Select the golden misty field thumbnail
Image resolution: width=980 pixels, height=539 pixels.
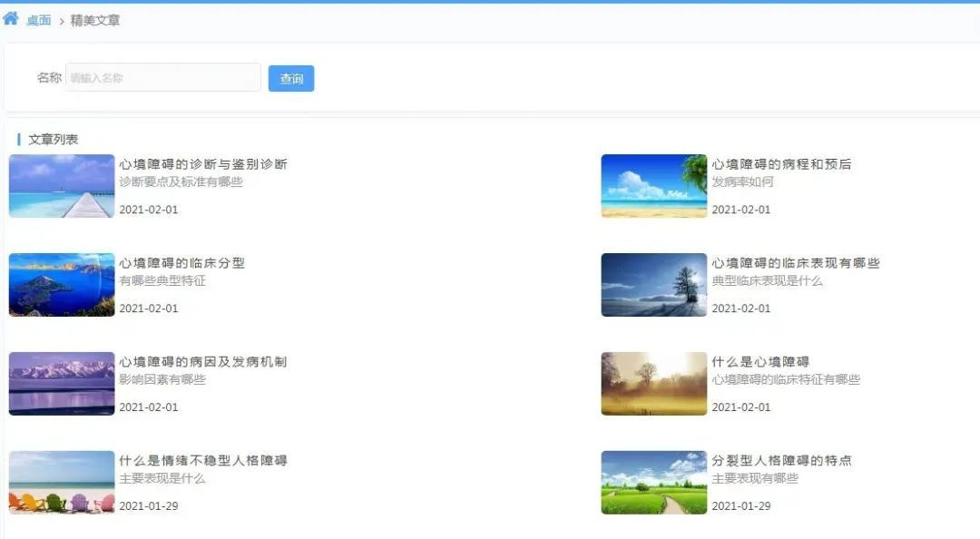tap(653, 384)
